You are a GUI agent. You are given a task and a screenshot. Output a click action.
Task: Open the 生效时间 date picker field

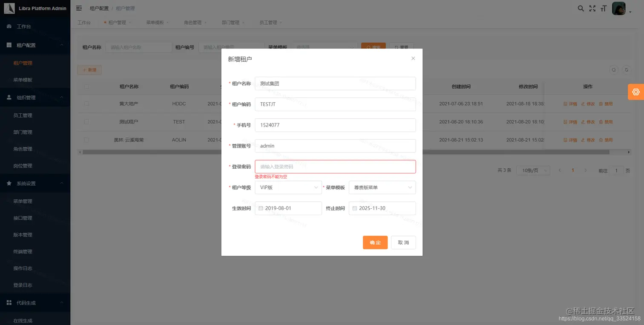click(x=288, y=208)
